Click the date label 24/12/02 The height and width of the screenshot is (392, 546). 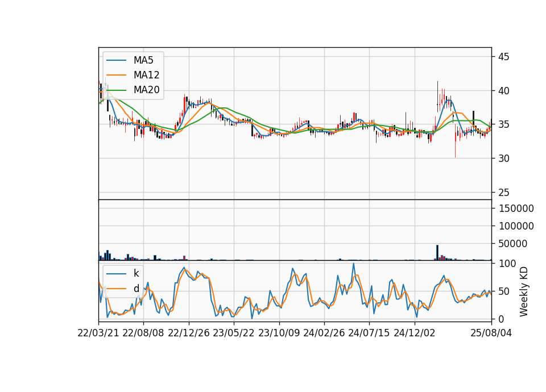pos(415,333)
